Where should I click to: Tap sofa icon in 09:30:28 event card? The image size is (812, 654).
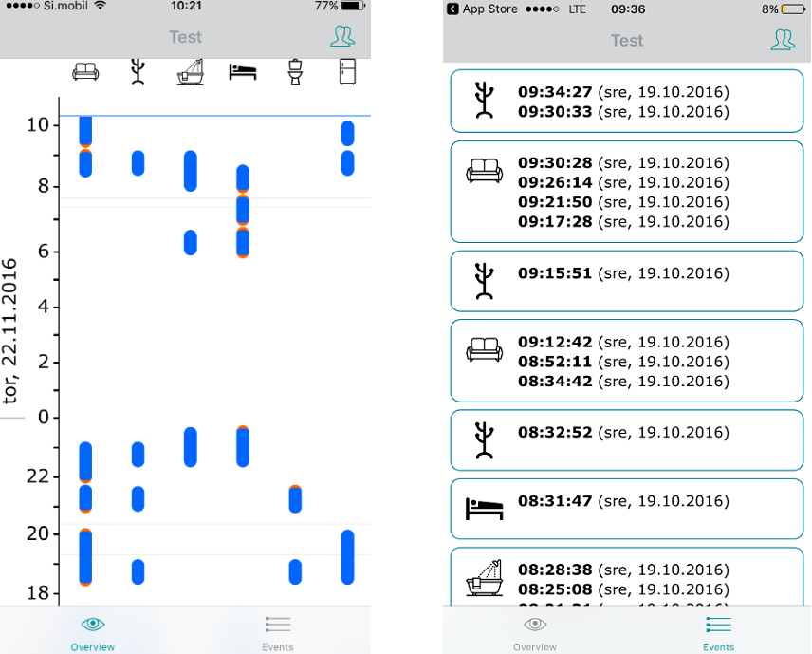click(484, 171)
